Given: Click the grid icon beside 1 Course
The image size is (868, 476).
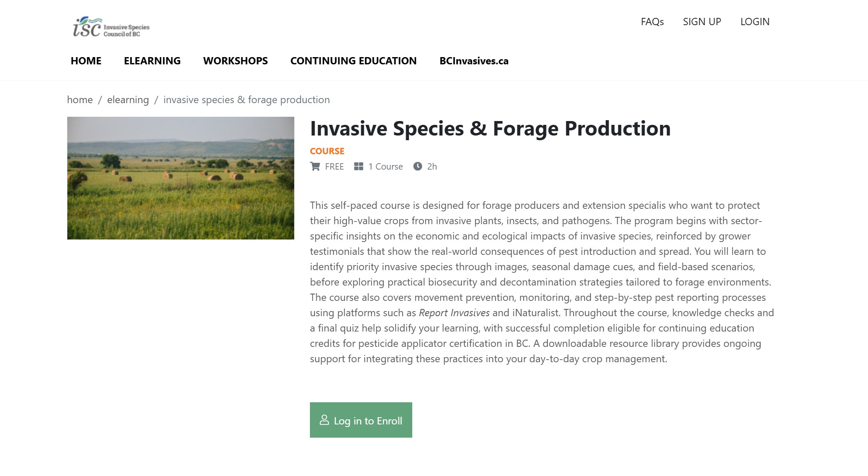Looking at the screenshot, I should pos(359,167).
